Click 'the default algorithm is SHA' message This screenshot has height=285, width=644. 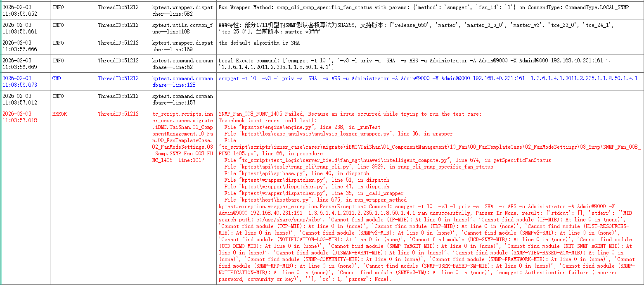[x=259, y=43]
